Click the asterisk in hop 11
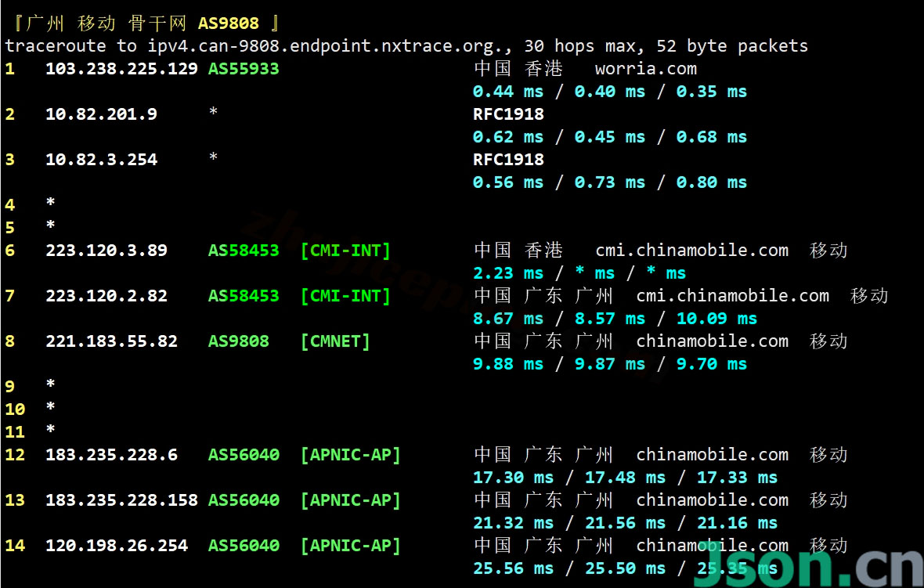Image resolution: width=924 pixels, height=588 pixels. coord(51,430)
